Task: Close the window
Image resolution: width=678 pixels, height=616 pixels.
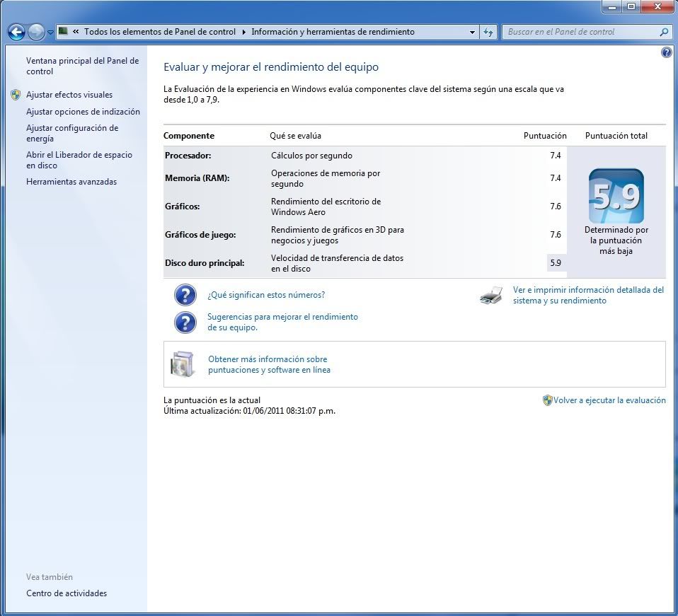Action: point(657,6)
